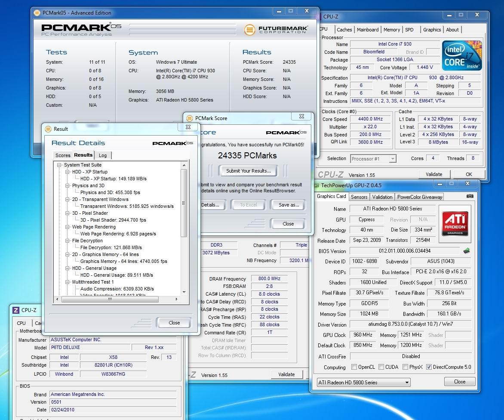Click the Intel Core i7 logo in CPU-Z

[462, 56]
